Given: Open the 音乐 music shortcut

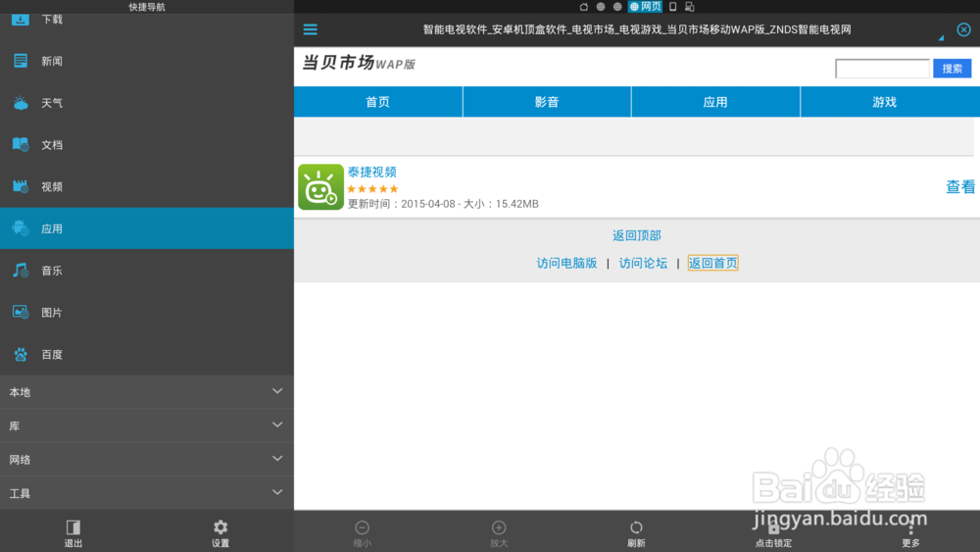Looking at the screenshot, I should pos(147,270).
